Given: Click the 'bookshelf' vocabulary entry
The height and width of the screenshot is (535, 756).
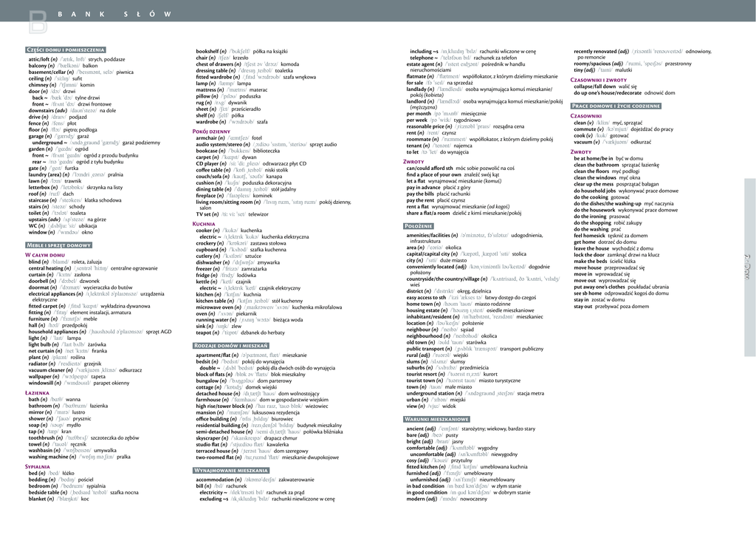Looking at the screenshot, I should click(x=207, y=51).
